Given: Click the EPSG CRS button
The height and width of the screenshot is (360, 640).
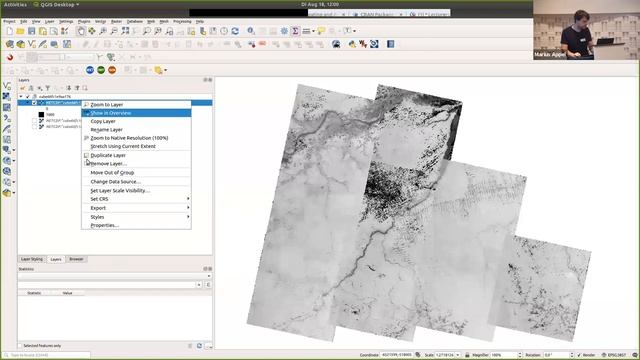Looking at the screenshot, I should coord(615,355).
